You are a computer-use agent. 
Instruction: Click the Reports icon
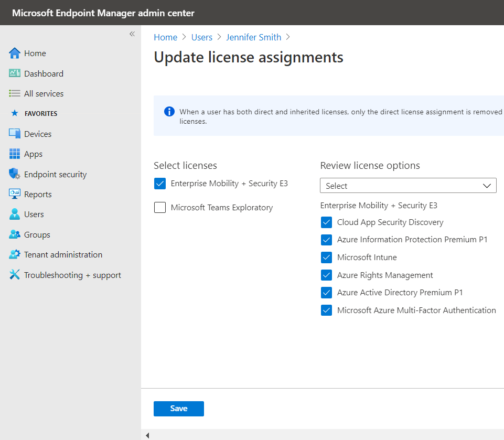14,194
